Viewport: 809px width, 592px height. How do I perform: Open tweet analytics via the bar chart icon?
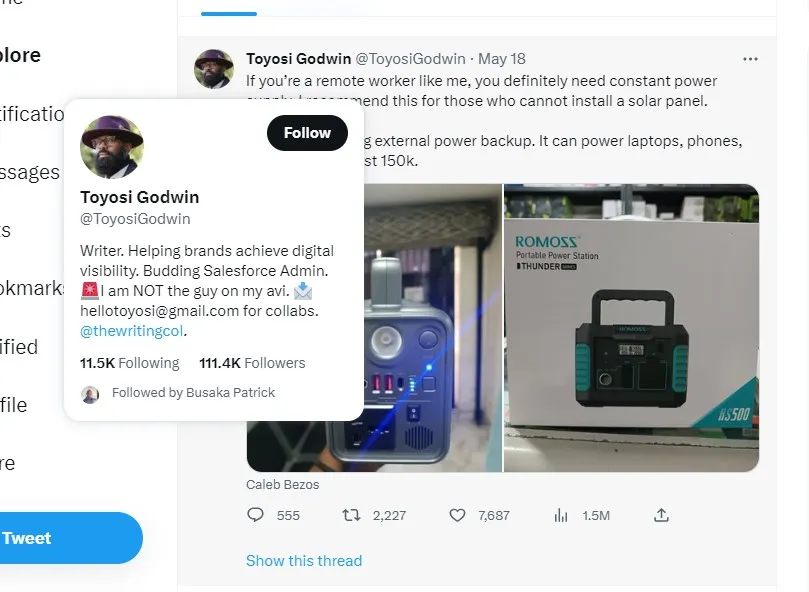(560, 515)
